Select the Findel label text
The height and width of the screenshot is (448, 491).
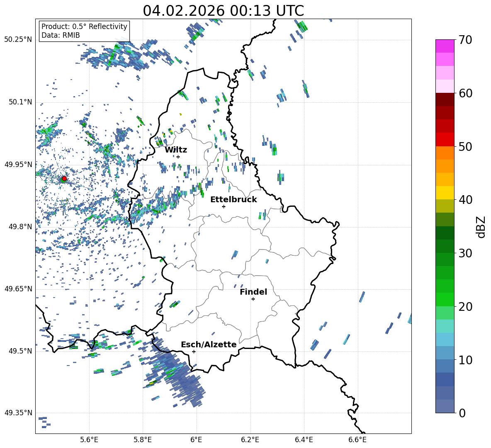[253, 292]
